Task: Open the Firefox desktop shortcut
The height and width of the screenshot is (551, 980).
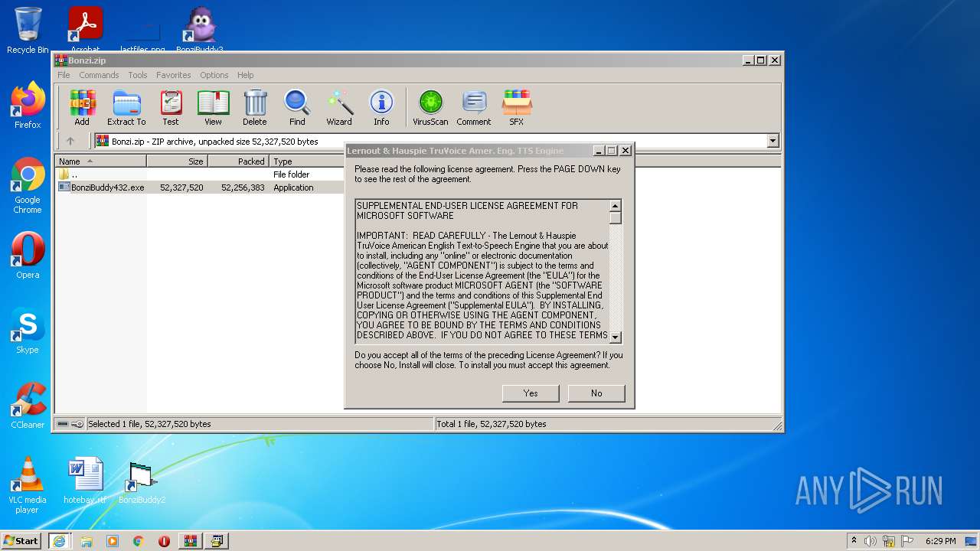Action: (x=28, y=106)
